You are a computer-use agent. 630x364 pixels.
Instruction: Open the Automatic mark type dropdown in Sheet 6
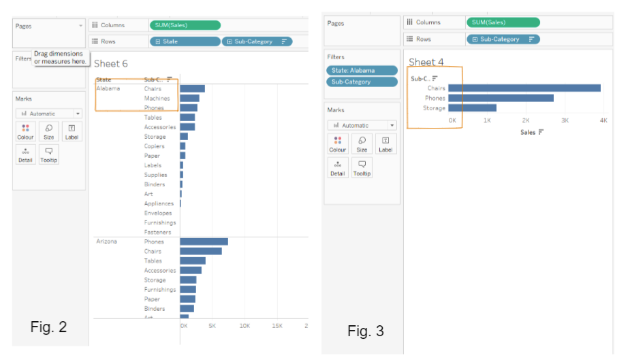coord(78,114)
